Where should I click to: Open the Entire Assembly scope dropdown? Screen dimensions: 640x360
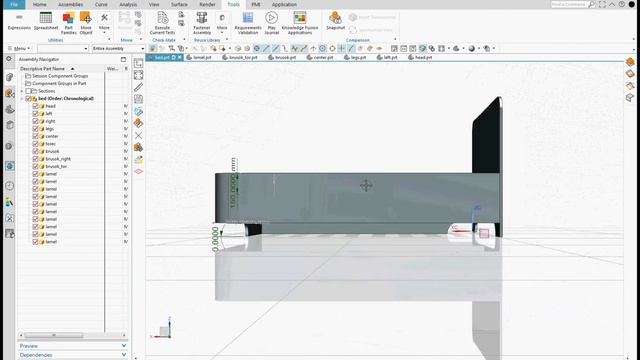click(118, 49)
